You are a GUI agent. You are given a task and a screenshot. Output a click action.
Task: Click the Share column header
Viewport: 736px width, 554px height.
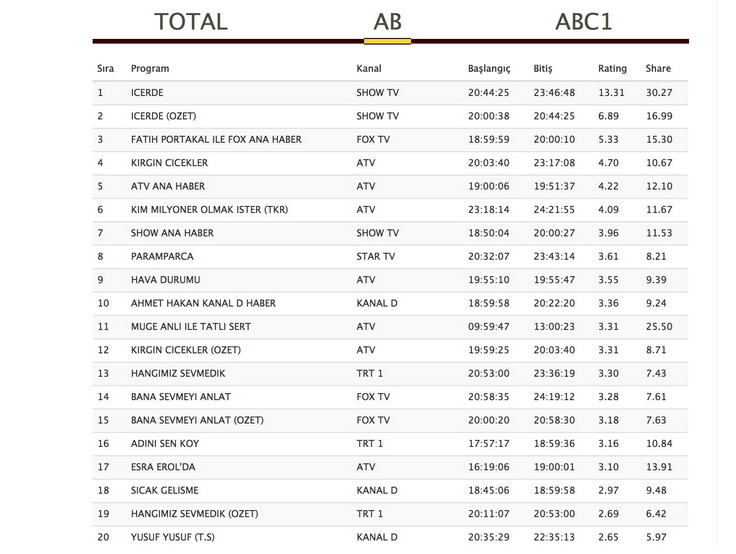click(658, 69)
